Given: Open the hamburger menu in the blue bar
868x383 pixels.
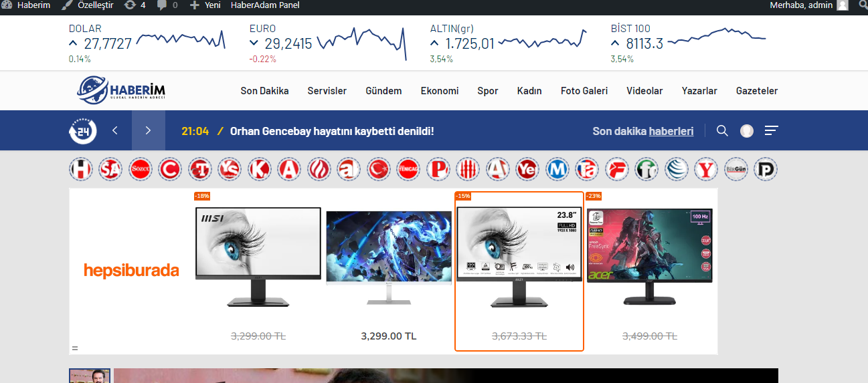Looking at the screenshot, I should click(x=772, y=130).
